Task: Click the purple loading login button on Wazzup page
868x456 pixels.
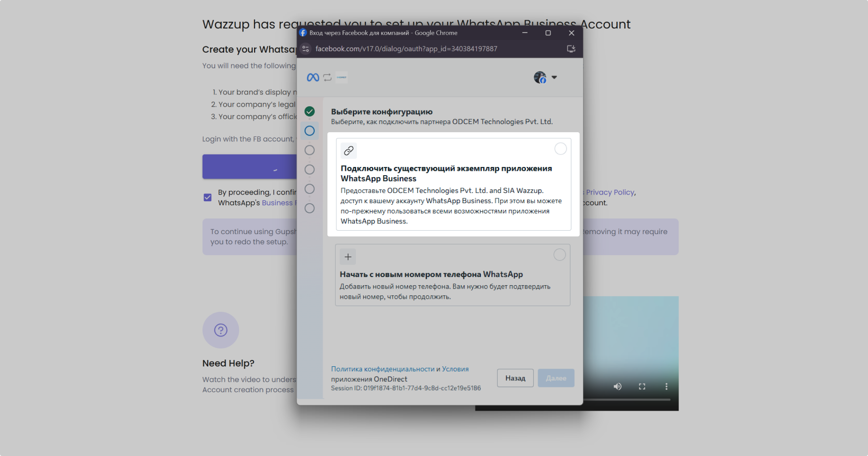Action: (x=250, y=167)
